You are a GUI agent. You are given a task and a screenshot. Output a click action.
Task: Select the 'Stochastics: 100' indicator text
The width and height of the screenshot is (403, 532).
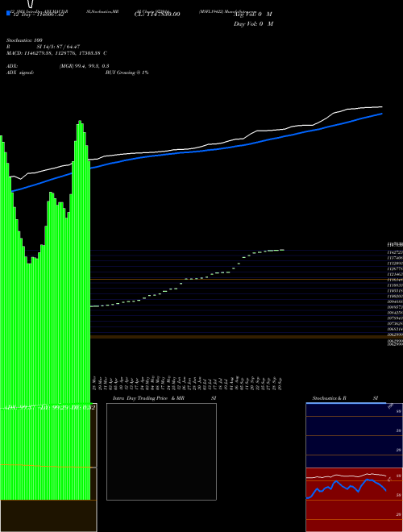tap(24, 40)
